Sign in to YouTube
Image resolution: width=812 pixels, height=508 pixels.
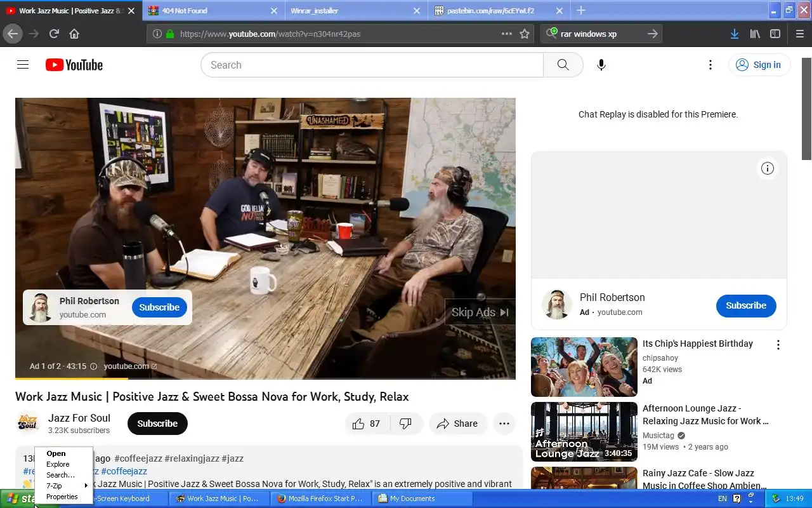pyautogui.click(x=759, y=65)
